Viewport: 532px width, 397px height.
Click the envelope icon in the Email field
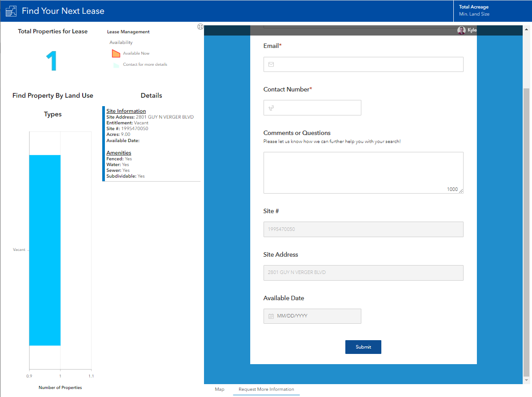[271, 64]
